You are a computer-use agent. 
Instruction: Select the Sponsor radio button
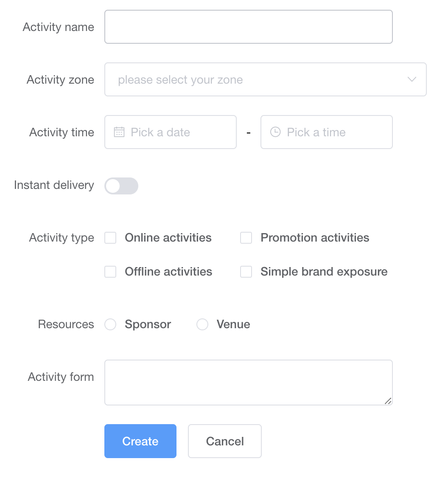(x=110, y=324)
